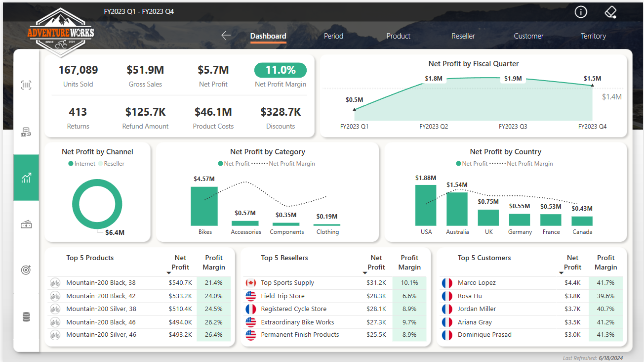Screen dimensions: 644x362
Task: Click US flag beside Field Trip Store
Action: point(251,296)
